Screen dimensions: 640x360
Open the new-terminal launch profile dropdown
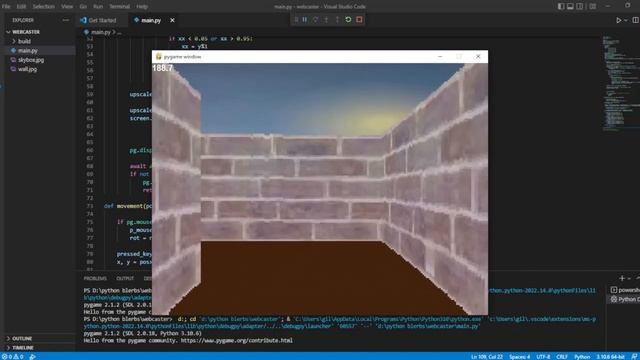point(629,278)
